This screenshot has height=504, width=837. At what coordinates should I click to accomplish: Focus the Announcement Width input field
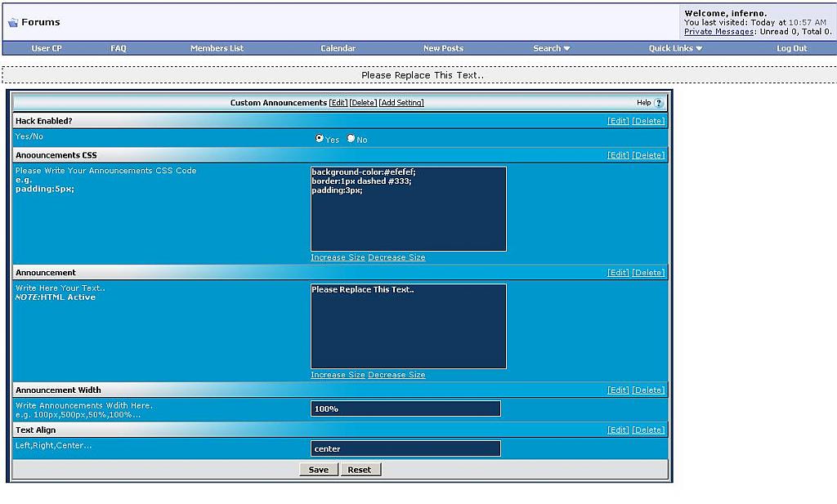coord(405,408)
